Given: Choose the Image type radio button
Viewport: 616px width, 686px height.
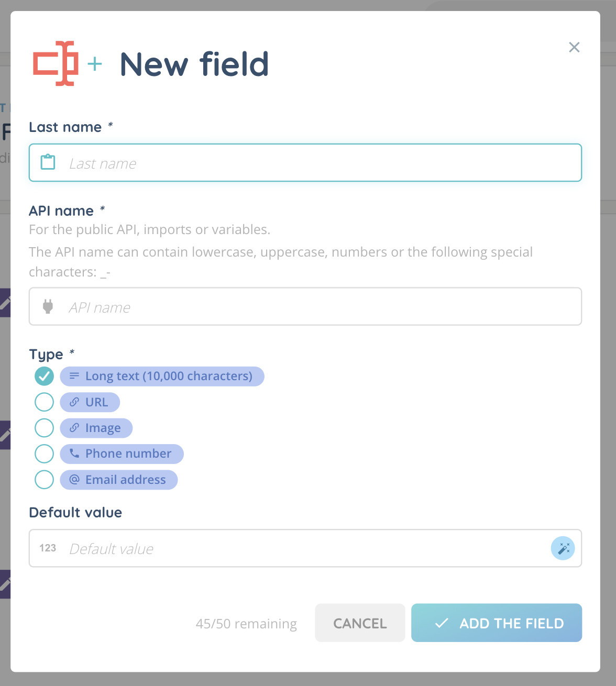Looking at the screenshot, I should coord(44,428).
